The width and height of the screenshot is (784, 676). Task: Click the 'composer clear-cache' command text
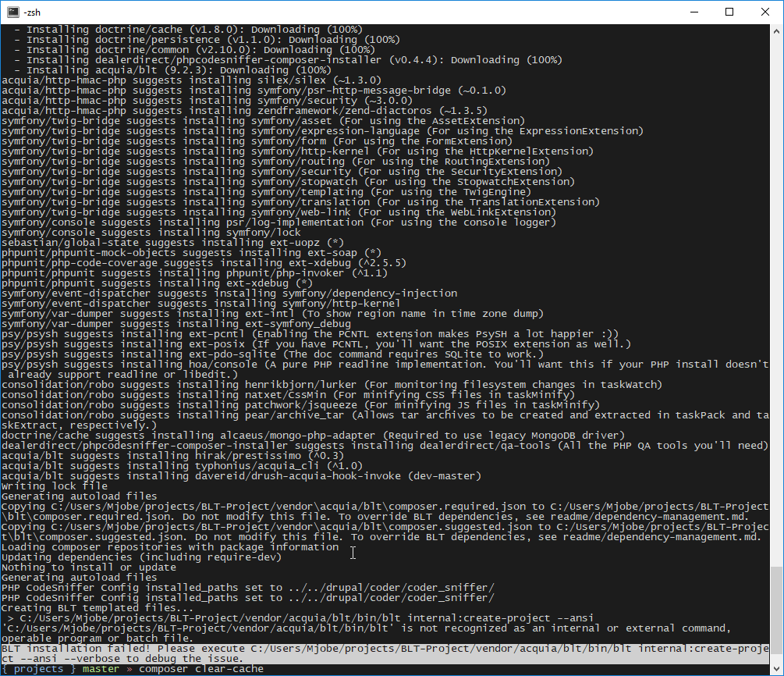tap(201, 669)
